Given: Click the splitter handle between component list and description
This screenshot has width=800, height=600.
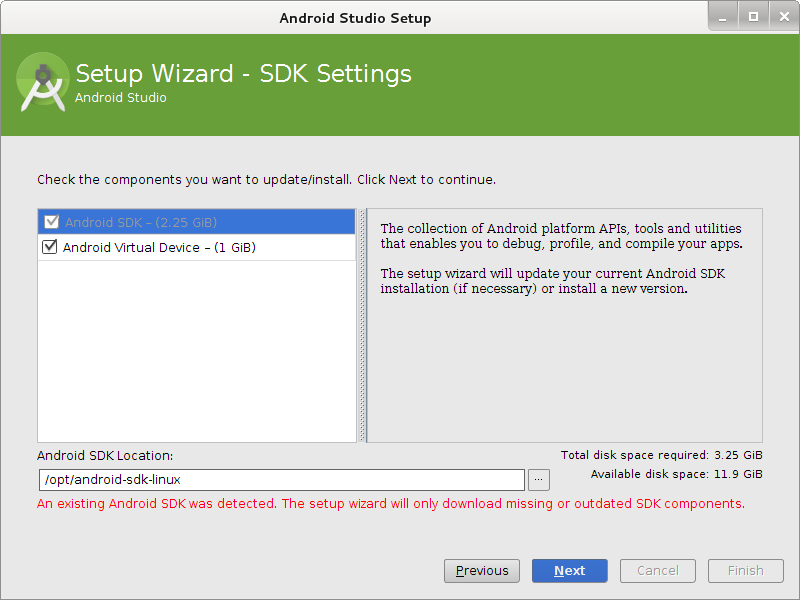Looking at the screenshot, I should [x=362, y=326].
